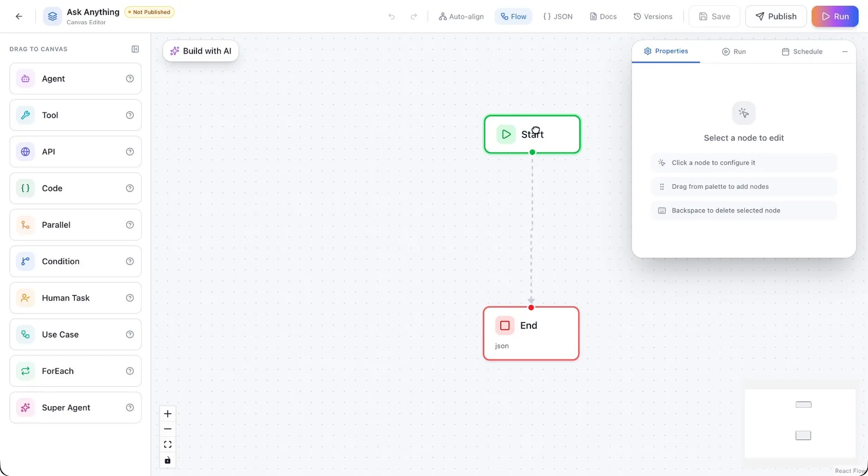The width and height of the screenshot is (868, 476).
Task: Click the Ask Anything layers logo icon
Action: tap(52, 16)
